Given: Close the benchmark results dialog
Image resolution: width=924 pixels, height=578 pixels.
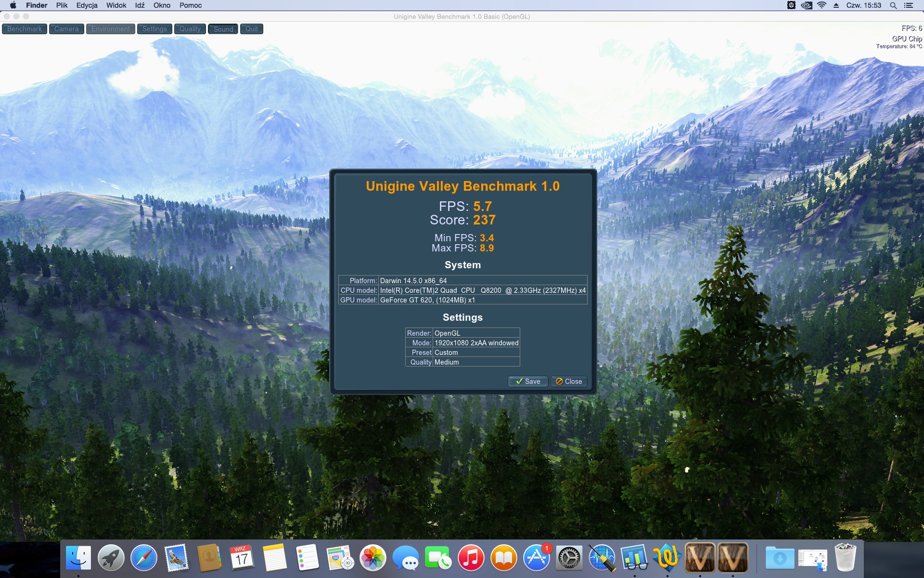Looking at the screenshot, I should (569, 381).
